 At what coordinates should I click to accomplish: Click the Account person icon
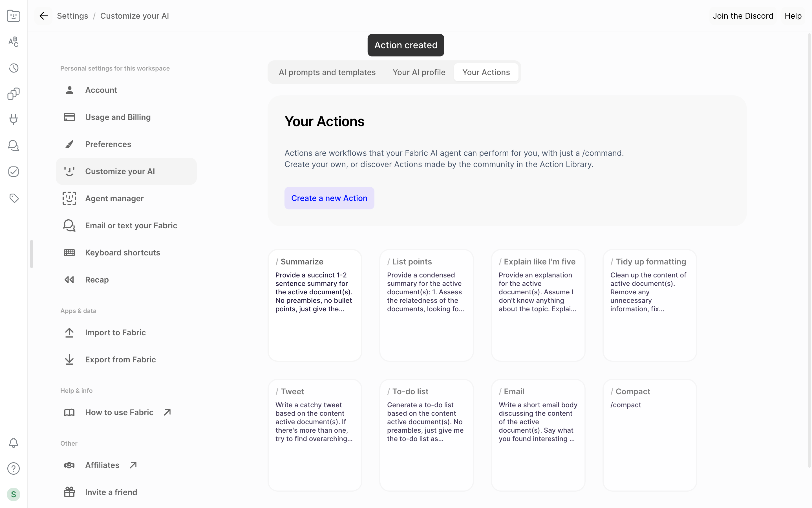click(x=69, y=90)
